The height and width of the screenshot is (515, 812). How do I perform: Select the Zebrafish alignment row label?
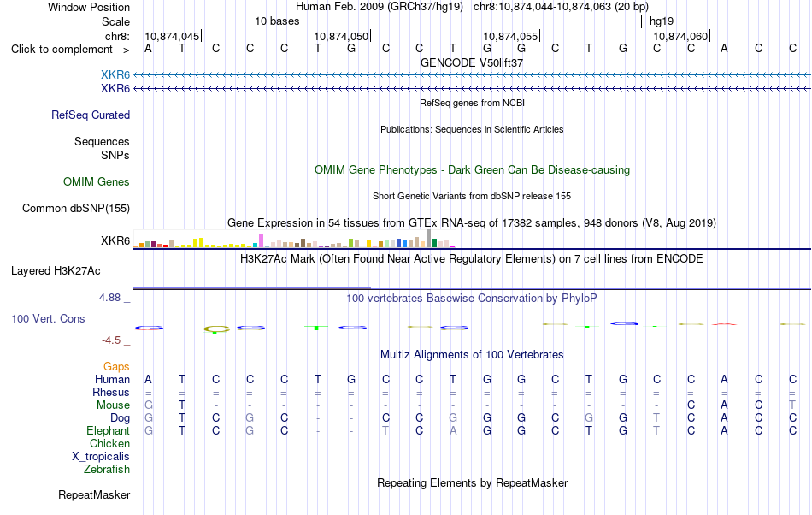(107, 469)
